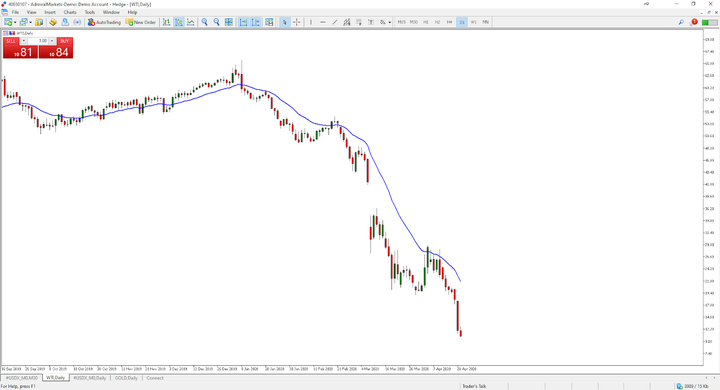The width and height of the screenshot is (720, 390).
Task: Switch to Bar Chart mode
Action: pyautogui.click(x=166, y=22)
